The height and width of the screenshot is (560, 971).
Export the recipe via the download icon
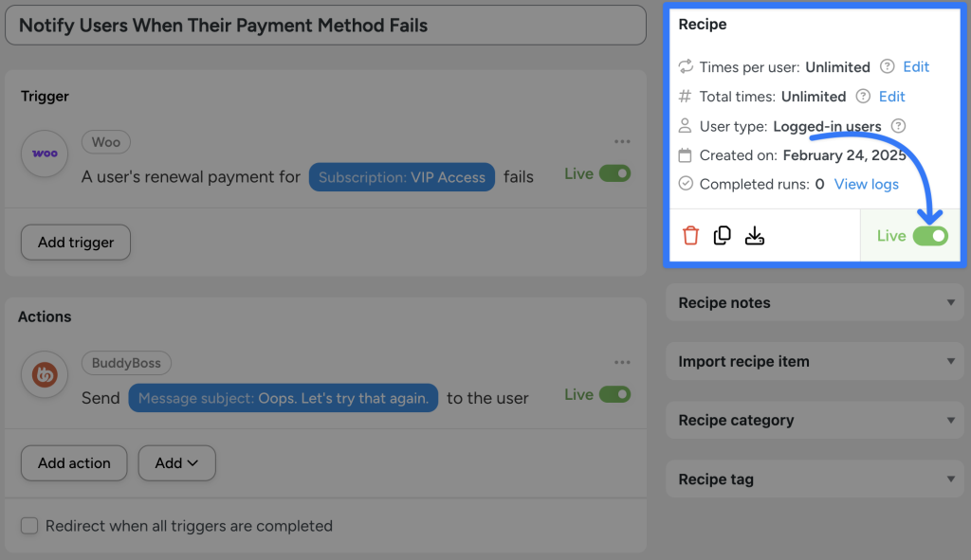point(755,235)
